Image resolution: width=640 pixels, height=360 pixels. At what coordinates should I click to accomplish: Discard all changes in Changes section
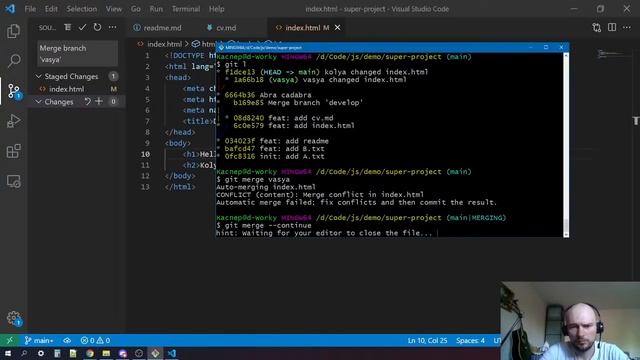(x=87, y=101)
